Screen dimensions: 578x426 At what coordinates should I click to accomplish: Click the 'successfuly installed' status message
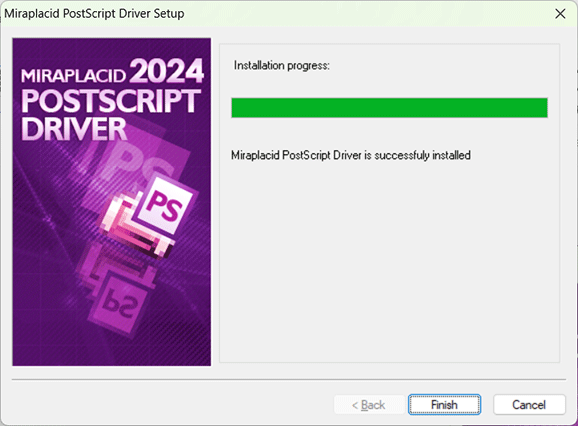[x=351, y=155]
